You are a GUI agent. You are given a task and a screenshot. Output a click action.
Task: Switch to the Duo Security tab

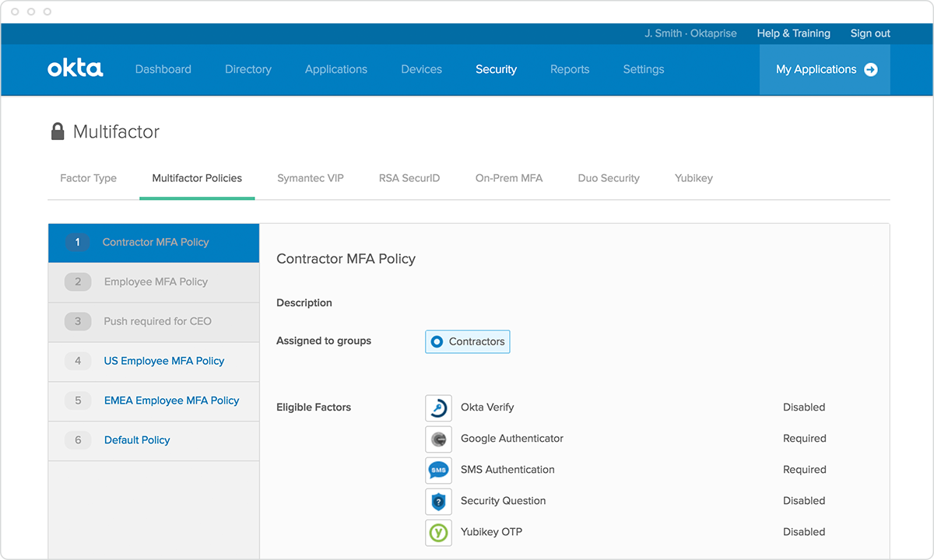pyautogui.click(x=609, y=178)
